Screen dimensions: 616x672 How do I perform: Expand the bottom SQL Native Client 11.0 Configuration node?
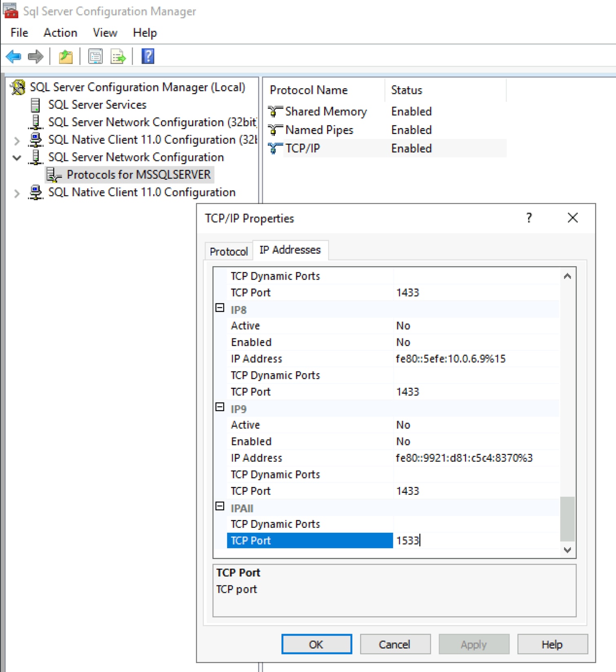[17, 194]
